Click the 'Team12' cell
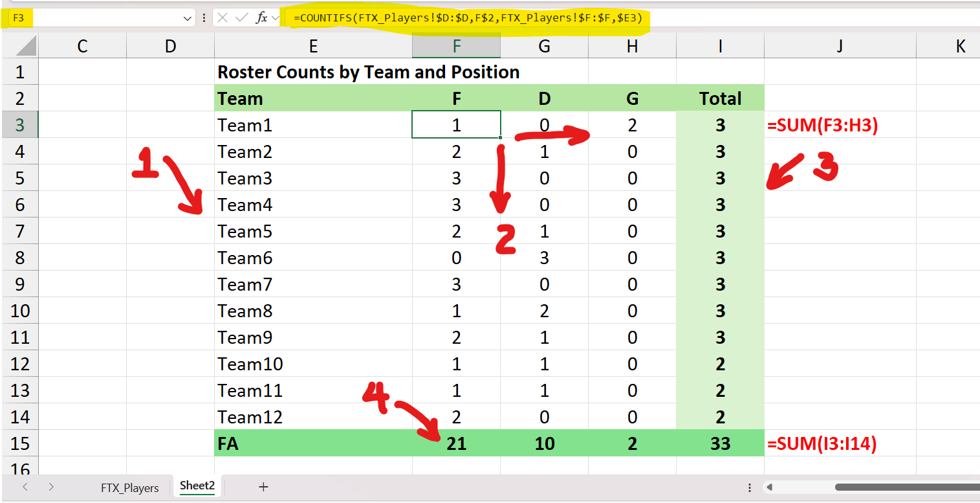Viewport: 980px width, 503px height. click(x=313, y=417)
